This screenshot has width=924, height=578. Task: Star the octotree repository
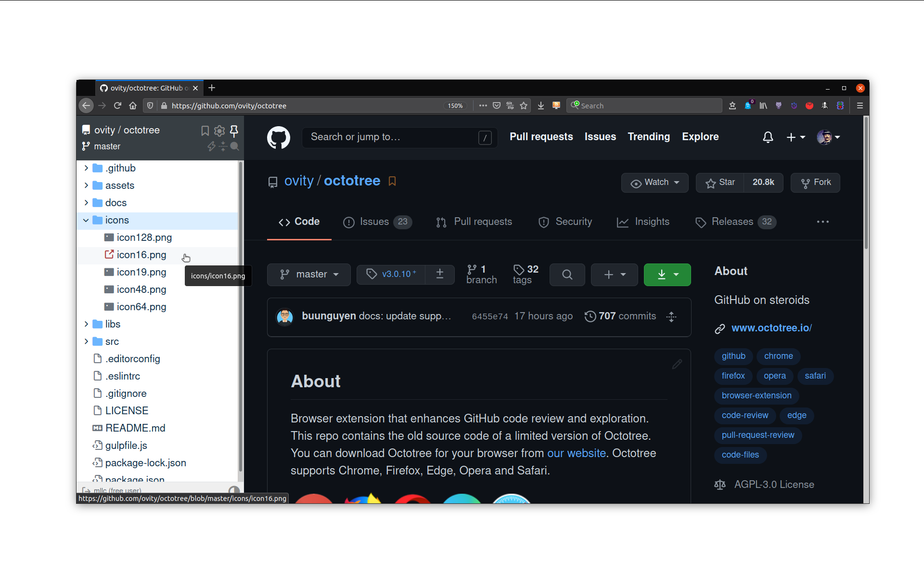click(720, 183)
